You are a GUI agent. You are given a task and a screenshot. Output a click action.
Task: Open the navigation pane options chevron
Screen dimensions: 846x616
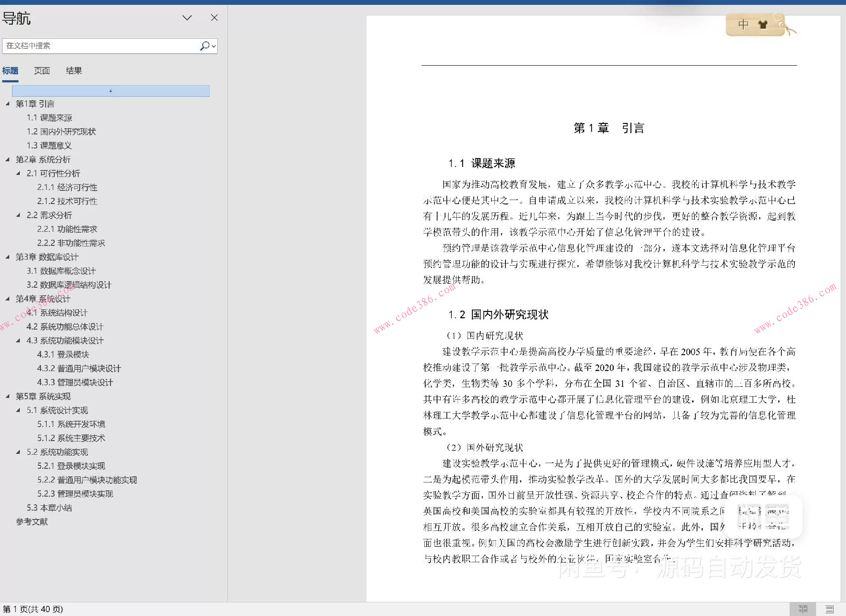[187, 18]
